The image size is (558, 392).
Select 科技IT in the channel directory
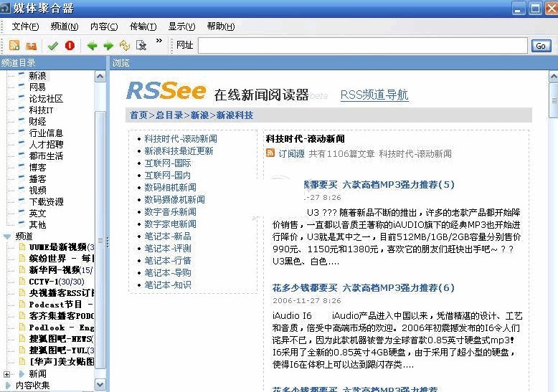(42, 110)
